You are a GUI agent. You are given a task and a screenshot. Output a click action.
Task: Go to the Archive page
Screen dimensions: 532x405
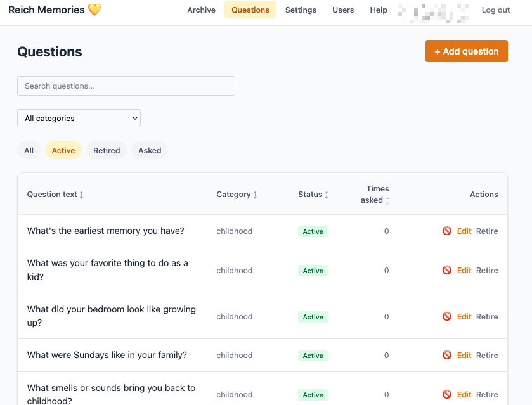click(201, 10)
